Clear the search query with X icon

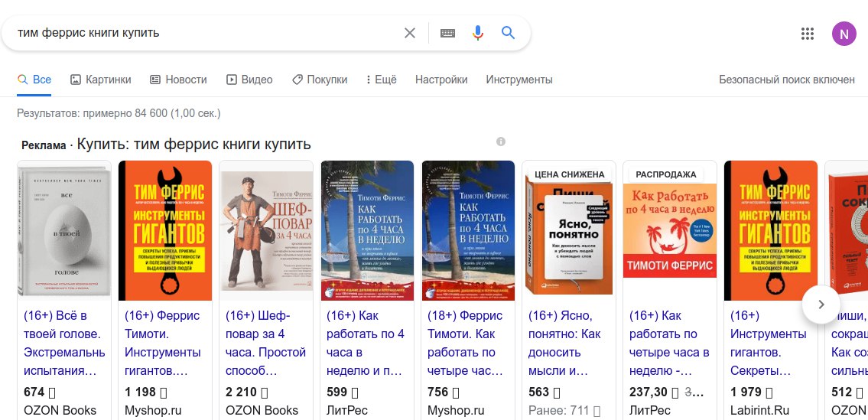point(410,33)
